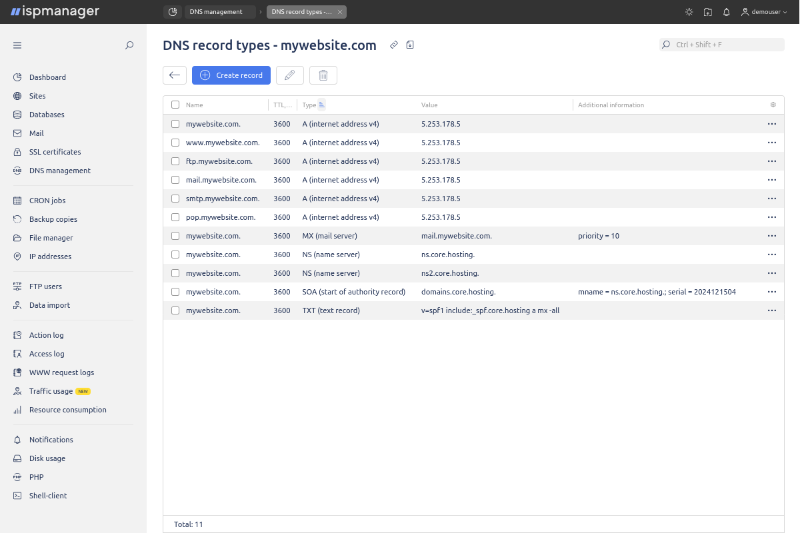The width and height of the screenshot is (800, 533).
Task: Switch to the DNS management tab
Action: point(215,12)
